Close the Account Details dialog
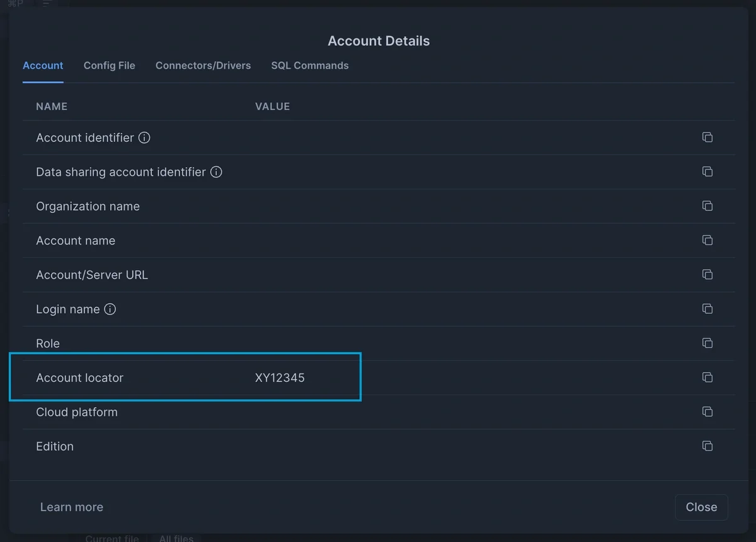The width and height of the screenshot is (756, 542). [701, 507]
